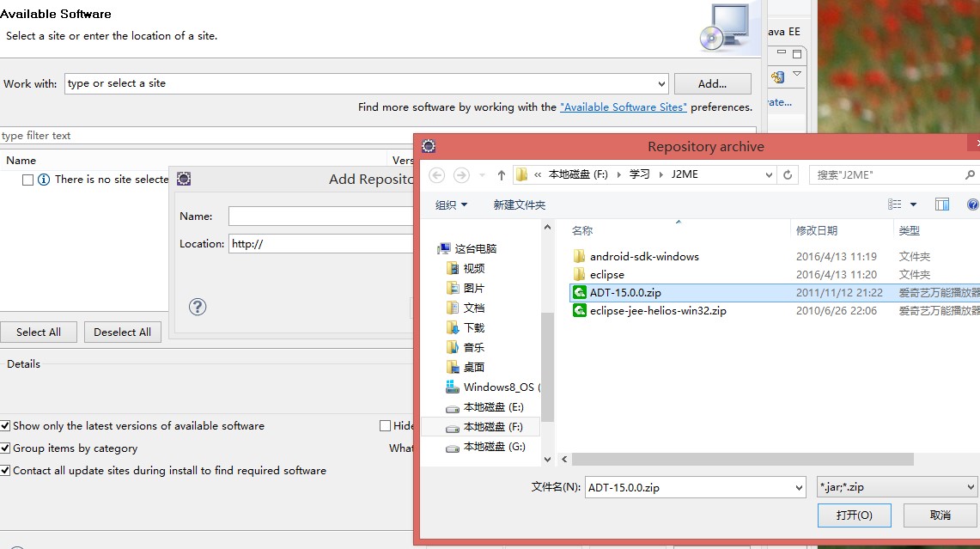This screenshot has height=549, width=980.
Task: Click navigation pane scroll down arrow
Action: point(547,460)
